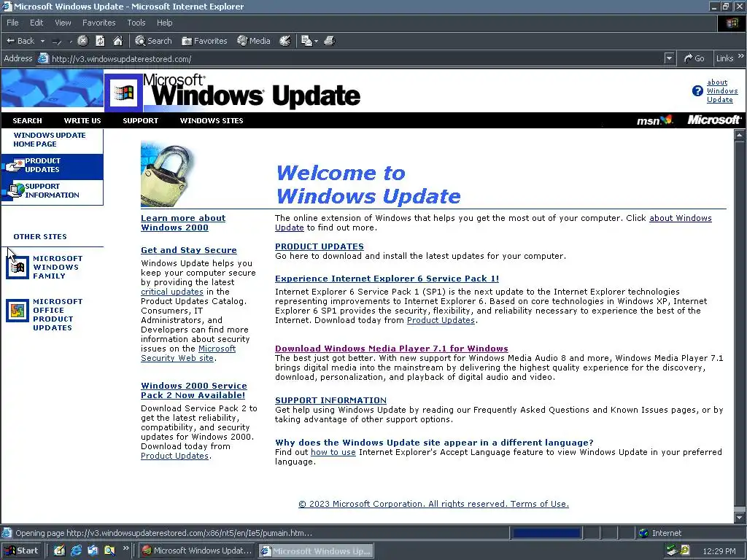Image resolution: width=747 pixels, height=560 pixels.
Task: Open the Search pane from toolbar
Action: [153, 41]
